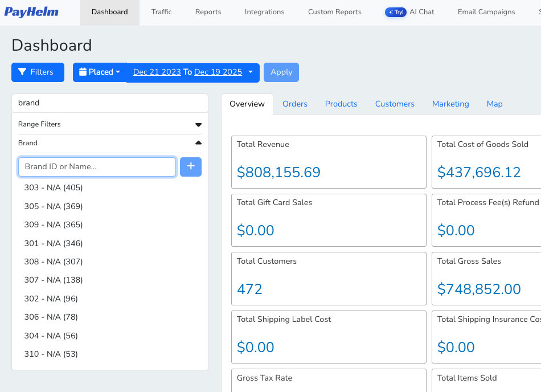
Task: Open AI Chat in top navigation
Action: 421,12
